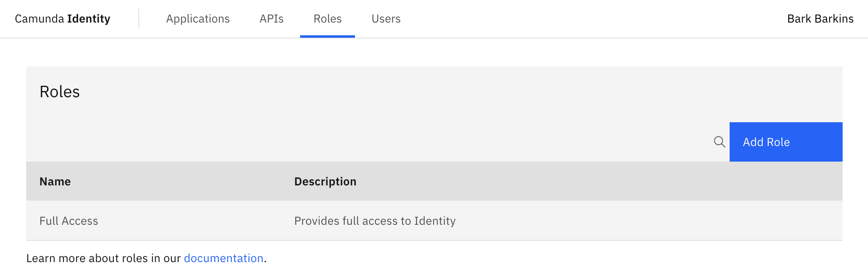
Task: Expand account options for Bark Barkins
Action: click(821, 18)
